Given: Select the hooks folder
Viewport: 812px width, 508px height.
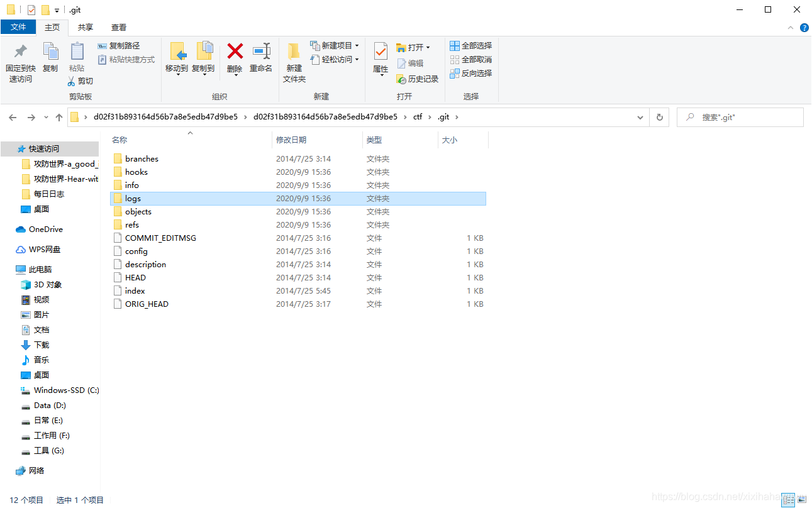Looking at the screenshot, I should point(298,172).
